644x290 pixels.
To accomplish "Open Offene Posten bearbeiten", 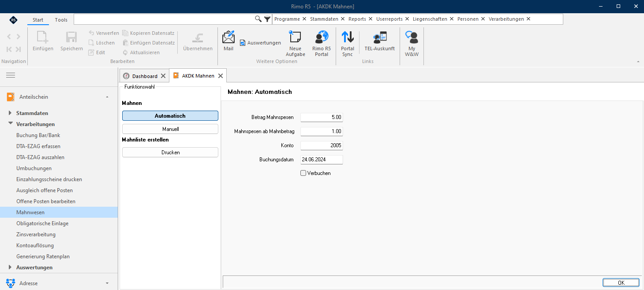I will (46, 201).
